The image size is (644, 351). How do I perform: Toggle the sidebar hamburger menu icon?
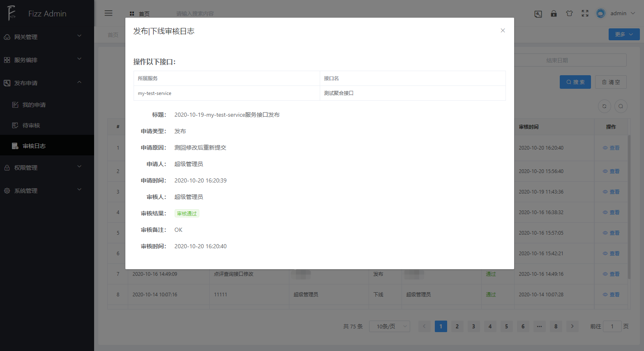tap(108, 13)
